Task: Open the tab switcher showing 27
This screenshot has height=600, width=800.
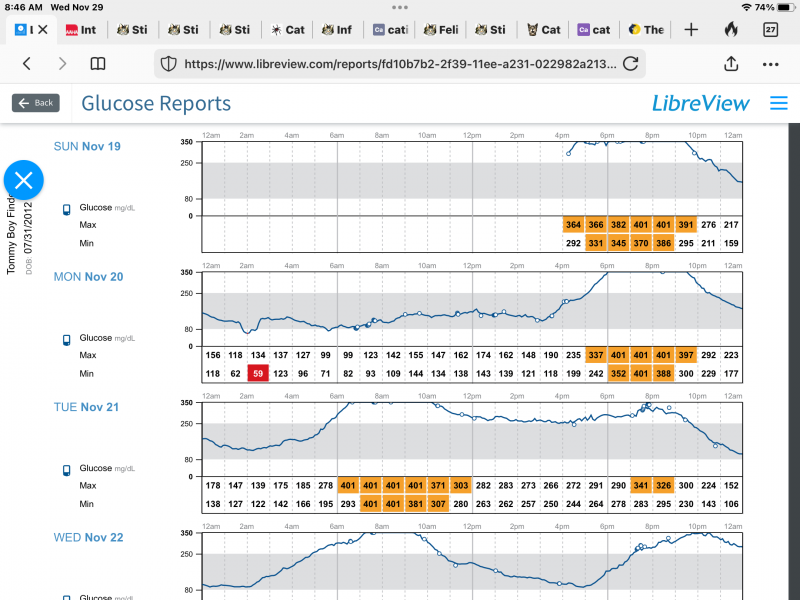Action: click(x=771, y=29)
